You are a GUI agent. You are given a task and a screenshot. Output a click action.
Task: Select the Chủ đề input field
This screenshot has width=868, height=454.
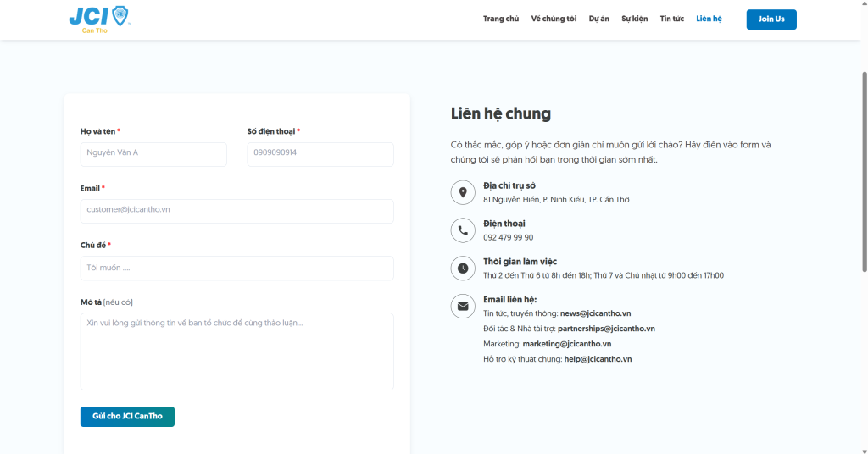236,268
